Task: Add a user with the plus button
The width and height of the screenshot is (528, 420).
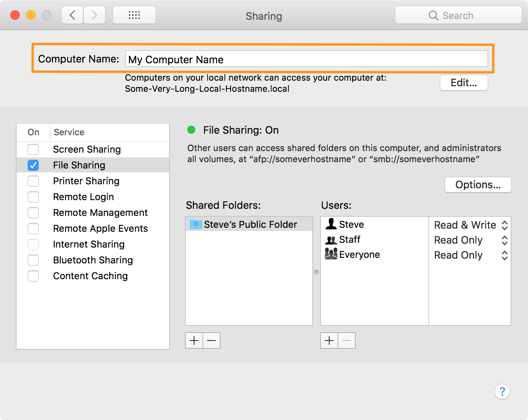Action: (329, 341)
